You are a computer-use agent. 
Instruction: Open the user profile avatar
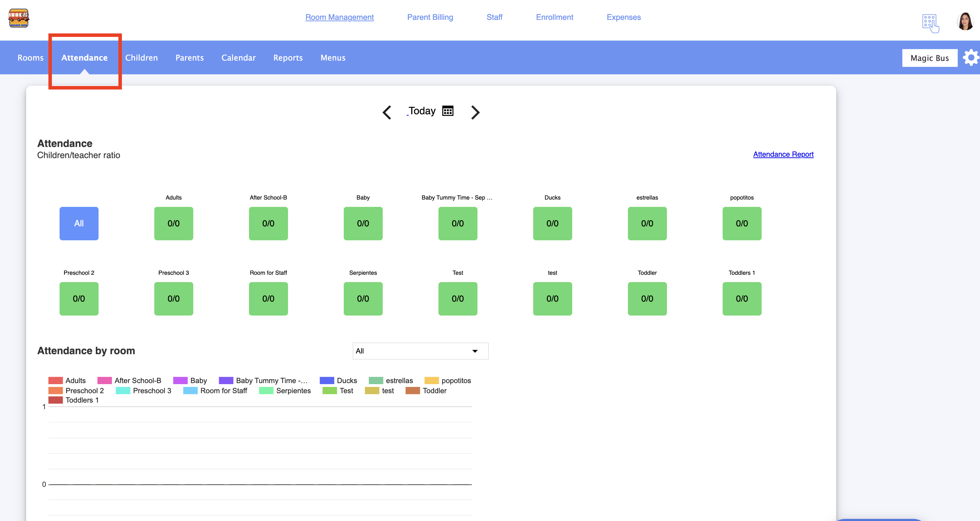coord(965,22)
